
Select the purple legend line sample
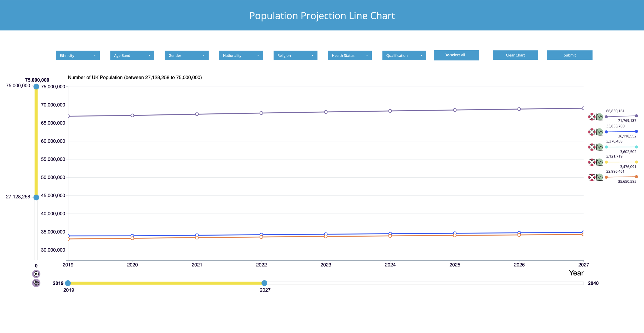(621, 116)
